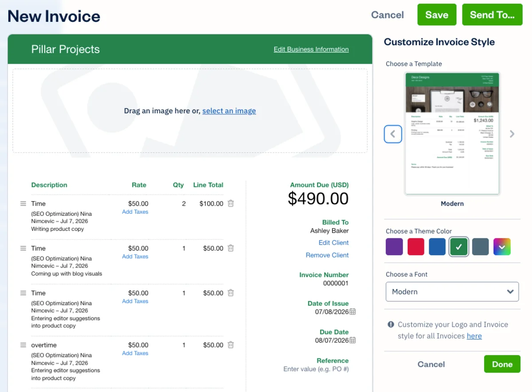Remove the overtime line item via trash icon
The width and height of the screenshot is (532, 392).
(231, 345)
